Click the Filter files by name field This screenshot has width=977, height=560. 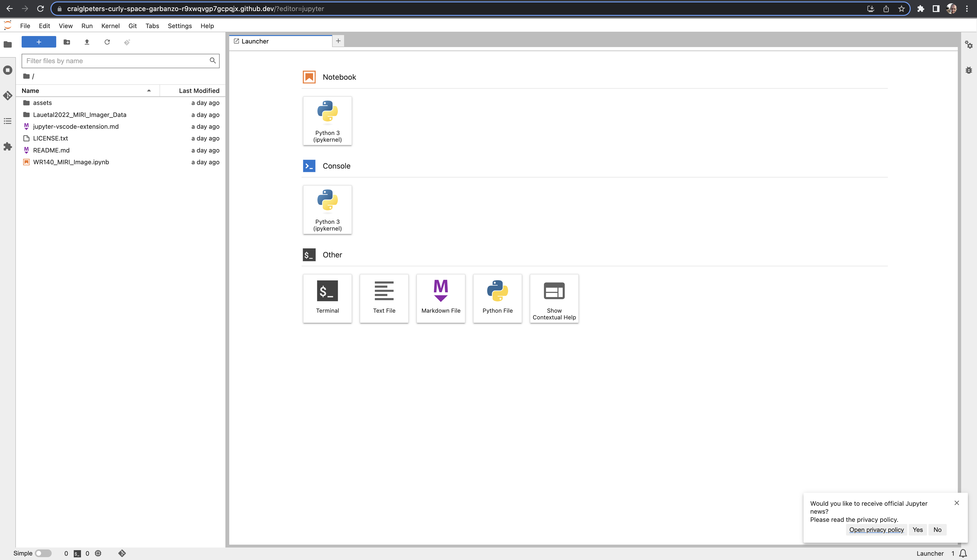tap(115, 61)
